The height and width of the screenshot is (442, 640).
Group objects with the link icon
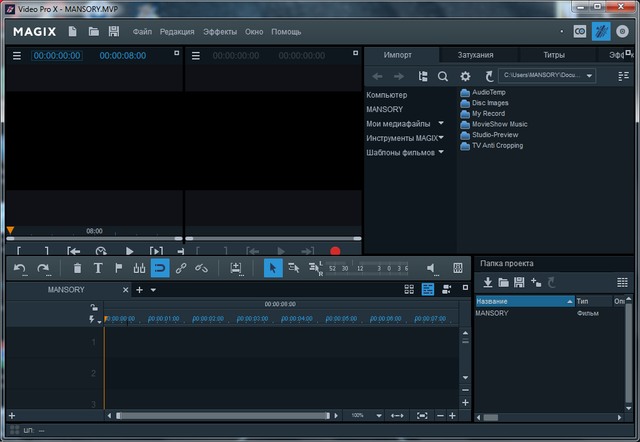(181, 268)
